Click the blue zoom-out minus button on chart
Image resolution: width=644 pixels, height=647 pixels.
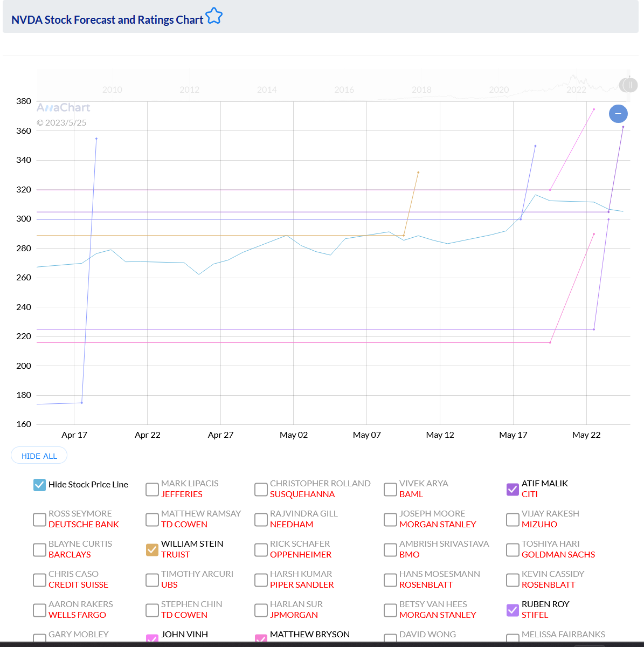tap(618, 114)
